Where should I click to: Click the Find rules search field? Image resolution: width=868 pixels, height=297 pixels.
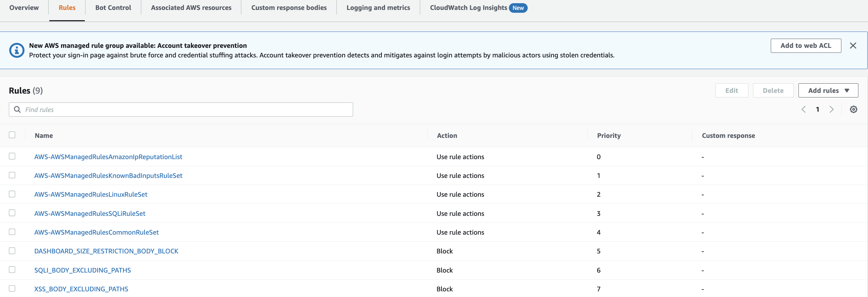click(x=181, y=110)
